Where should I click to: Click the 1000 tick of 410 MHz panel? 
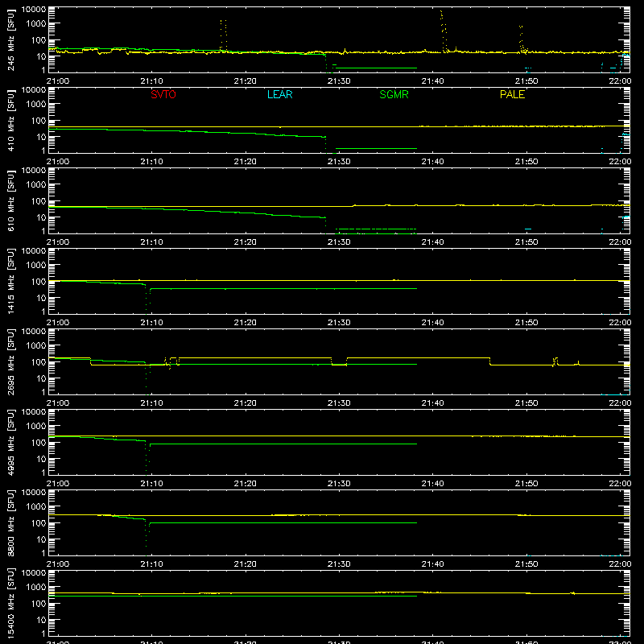tap(36, 105)
